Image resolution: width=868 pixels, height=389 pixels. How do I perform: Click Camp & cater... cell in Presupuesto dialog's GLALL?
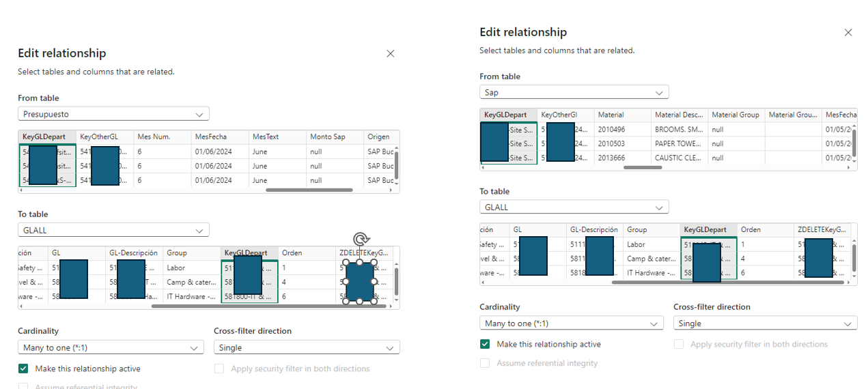191,282
